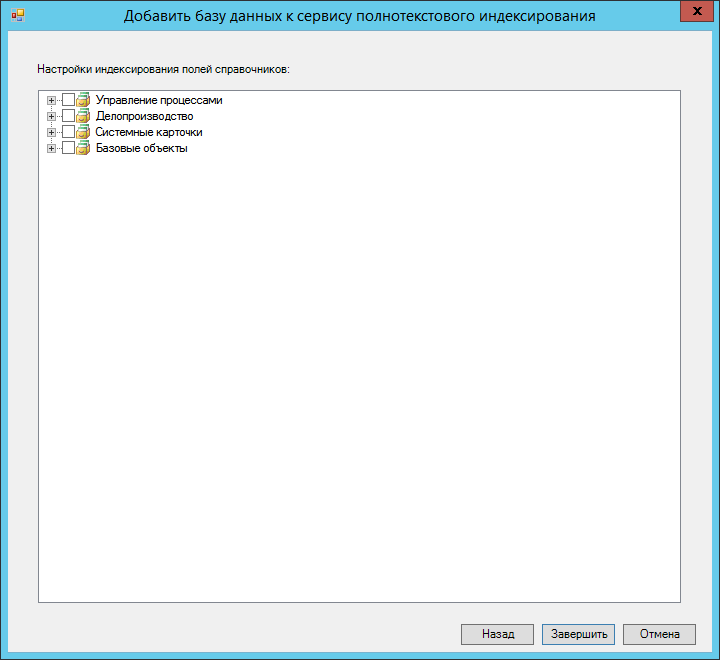Enable the Управление процессами checkbox

click(x=68, y=100)
